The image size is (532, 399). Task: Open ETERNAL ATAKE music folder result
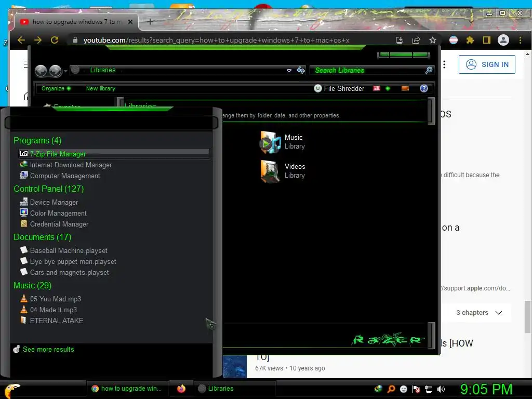[x=51, y=320]
